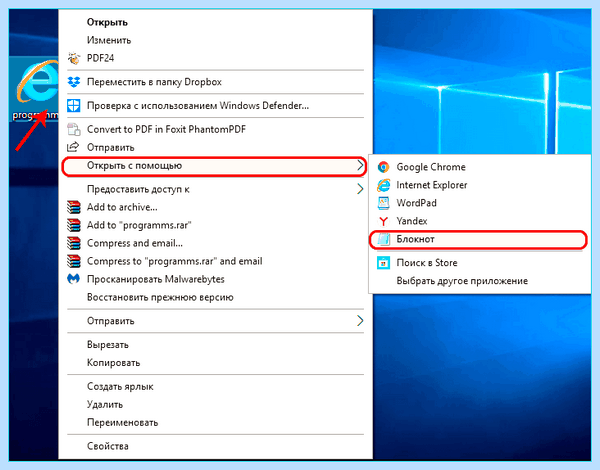The image size is (600, 470).
Task: Click WinRAR icon beside Compress and email
Action: [x=73, y=243]
